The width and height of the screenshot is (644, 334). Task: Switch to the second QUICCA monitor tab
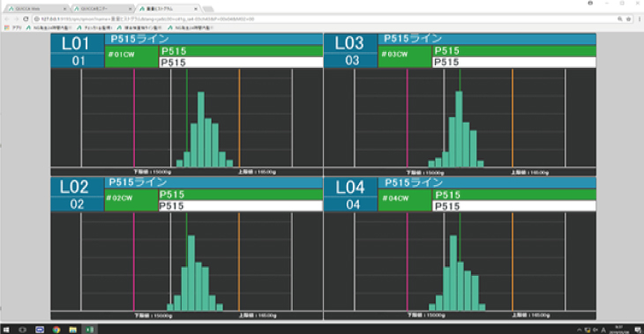pos(102,9)
